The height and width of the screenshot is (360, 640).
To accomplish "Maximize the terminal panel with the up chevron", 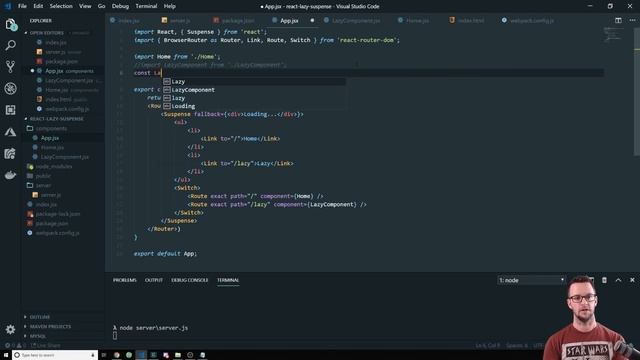I will [618, 280].
